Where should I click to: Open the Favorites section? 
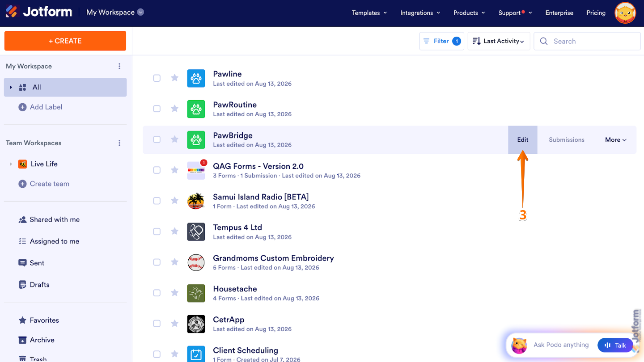click(x=39, y=320)
